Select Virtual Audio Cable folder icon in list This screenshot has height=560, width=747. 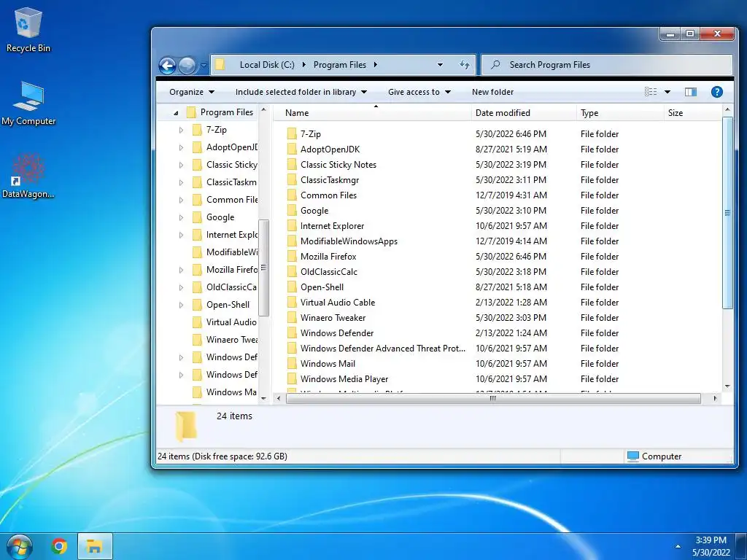coord(292,303)
